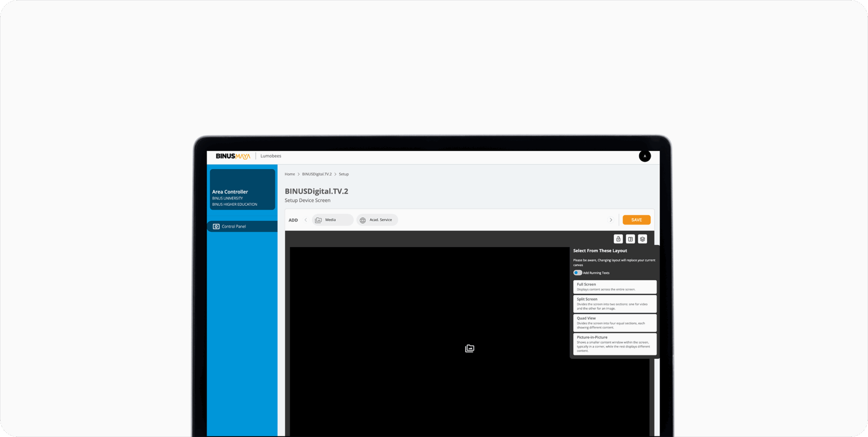Click the BINUSMAYA logo
This screenshot has height=437, width=868.
[x=233, y=156]
